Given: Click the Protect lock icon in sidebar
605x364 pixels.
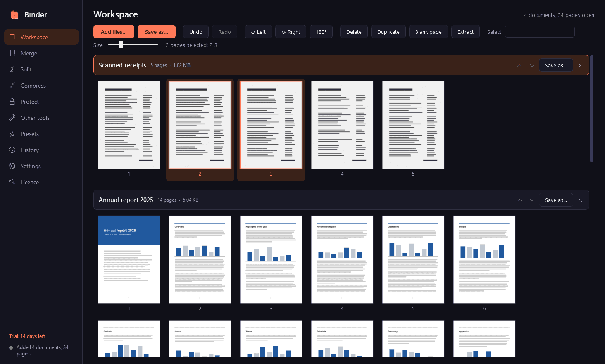Looking at the screenshot, I should click(12, 102).
